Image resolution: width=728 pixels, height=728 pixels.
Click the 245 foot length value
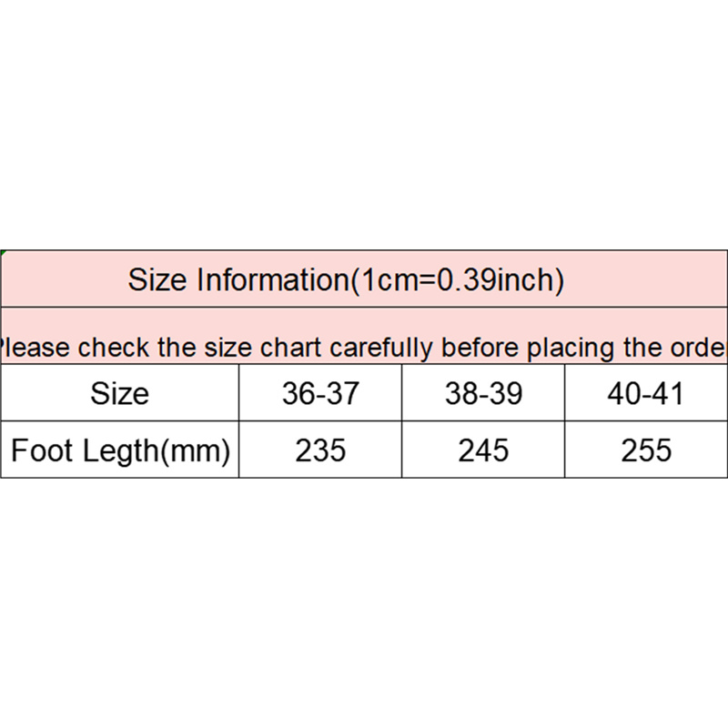point(483,450)
